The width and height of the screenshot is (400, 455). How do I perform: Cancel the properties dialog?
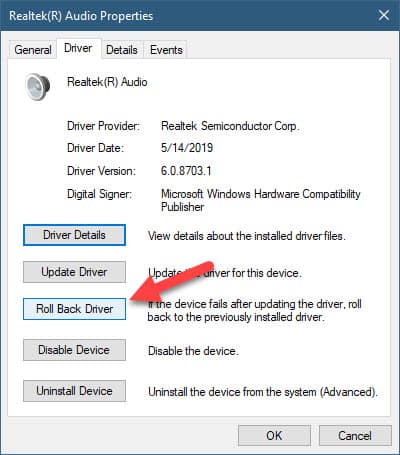(355, 435)
